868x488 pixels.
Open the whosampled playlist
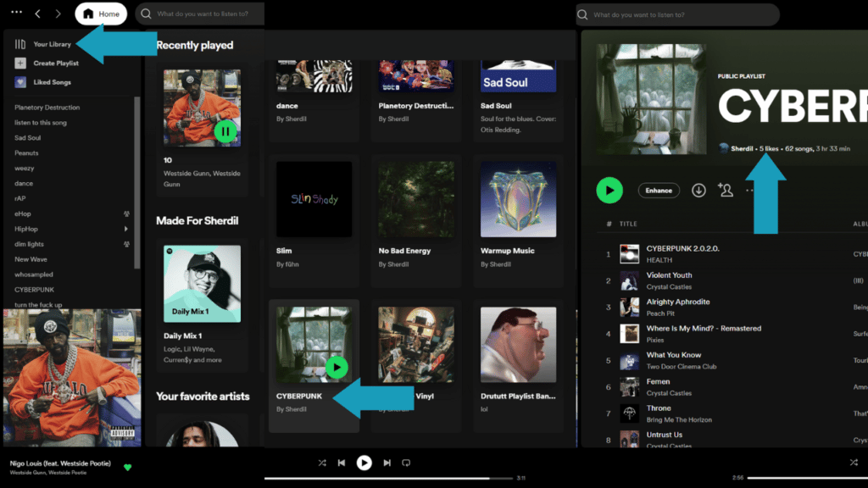(x=34, y=274)
